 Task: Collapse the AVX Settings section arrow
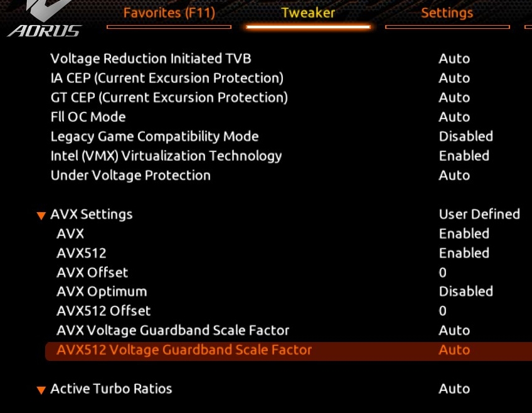[41, 215]
